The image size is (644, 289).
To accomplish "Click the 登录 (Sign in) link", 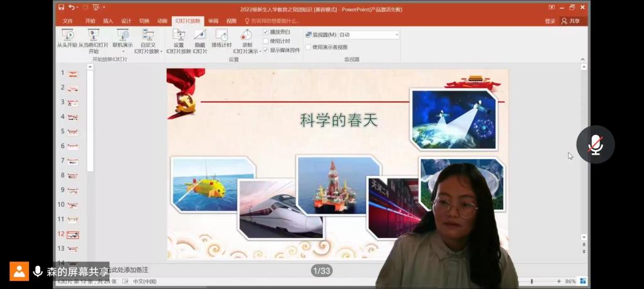I will pyautogui.click(x=550, y=21).
